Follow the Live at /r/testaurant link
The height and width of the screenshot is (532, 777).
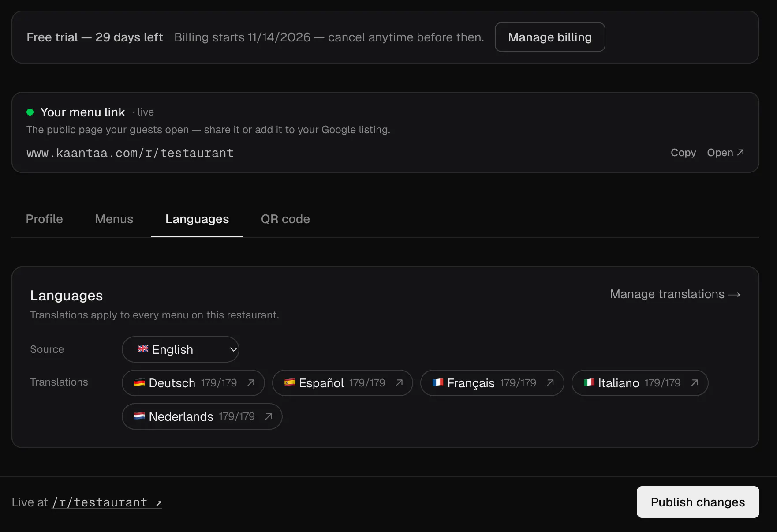pyautogui.click(x=107, y=502)
